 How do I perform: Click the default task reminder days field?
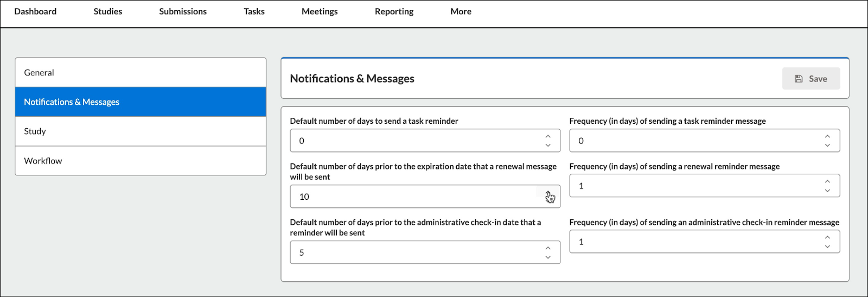coord(425,141)
